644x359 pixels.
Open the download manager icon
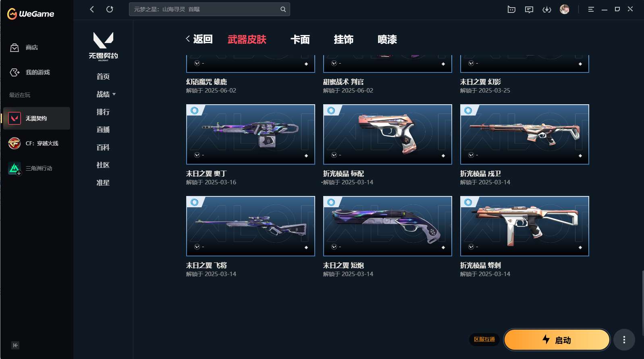[x=547, y=9]
